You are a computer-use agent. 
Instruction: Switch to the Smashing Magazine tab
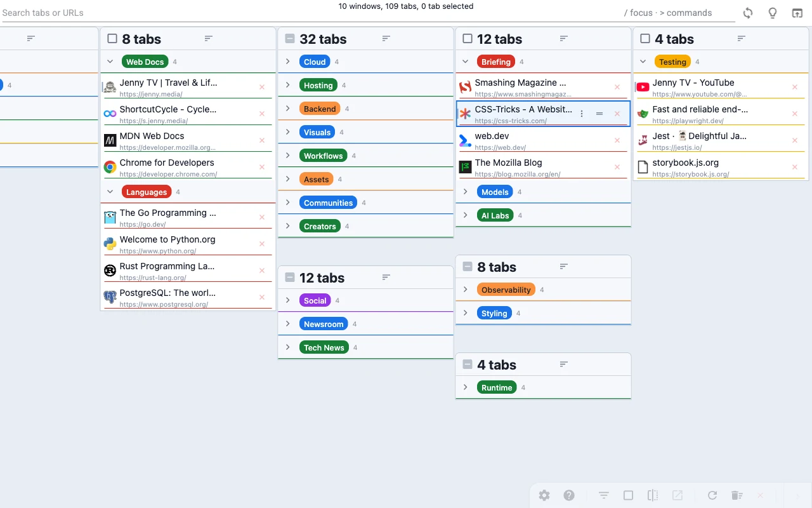pos(520,83)
